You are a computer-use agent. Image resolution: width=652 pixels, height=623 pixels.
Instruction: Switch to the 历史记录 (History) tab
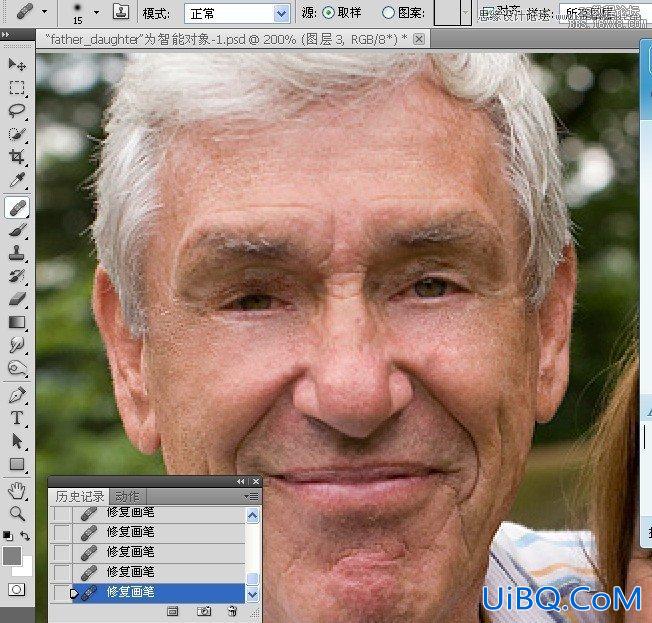[79, 497]
